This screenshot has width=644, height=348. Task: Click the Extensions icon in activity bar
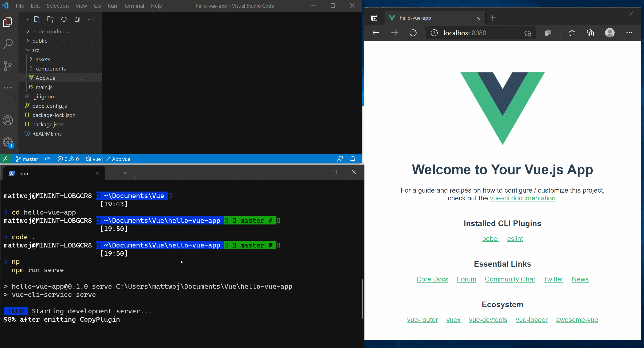9,87
